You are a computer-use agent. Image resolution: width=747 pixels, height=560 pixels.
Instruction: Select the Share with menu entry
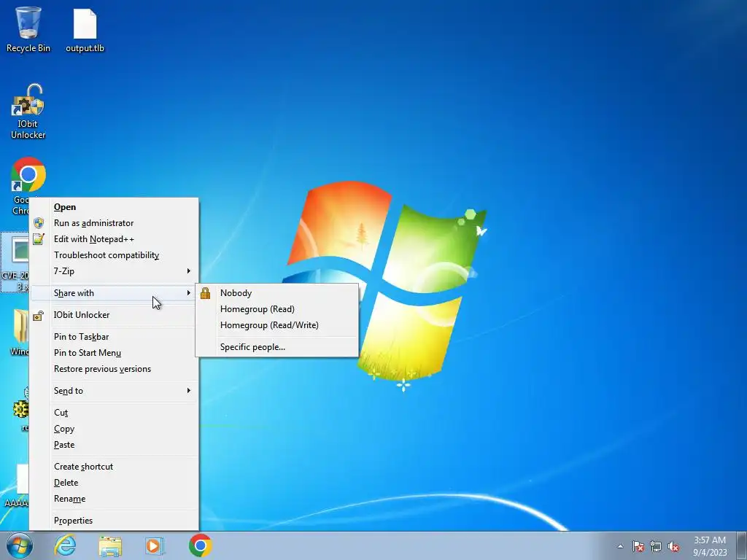pos(115,293)
